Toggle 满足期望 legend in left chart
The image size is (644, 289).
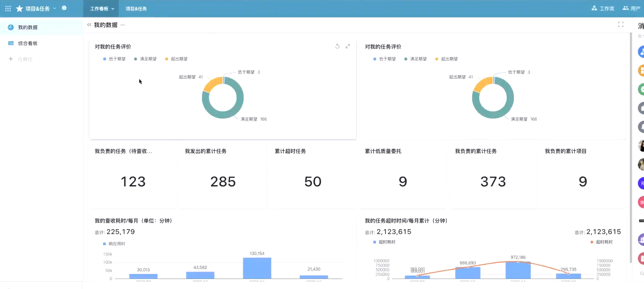[x=145, y=59]
